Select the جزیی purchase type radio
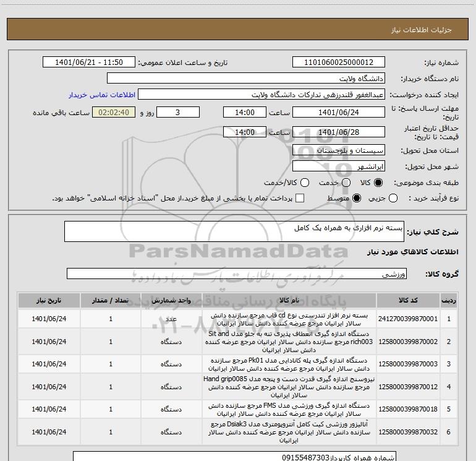 tap(393, 198)
